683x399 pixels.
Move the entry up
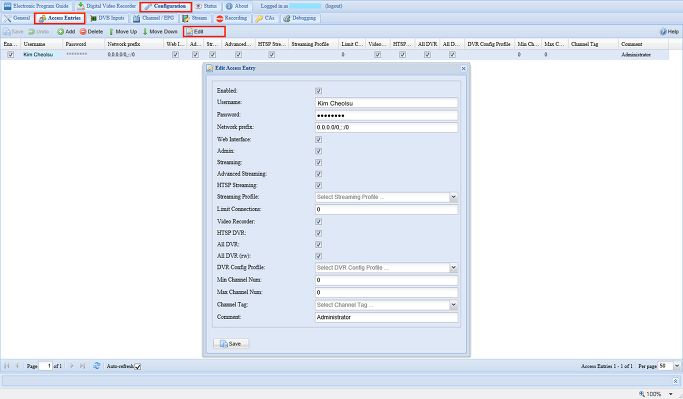tap(122, 31)
